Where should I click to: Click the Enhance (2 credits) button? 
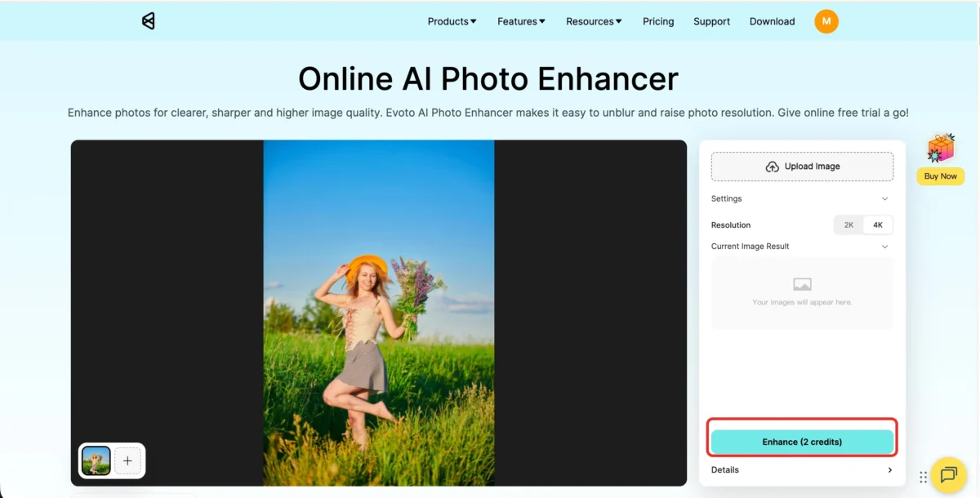pyautogui.click(x=802, y=442)
